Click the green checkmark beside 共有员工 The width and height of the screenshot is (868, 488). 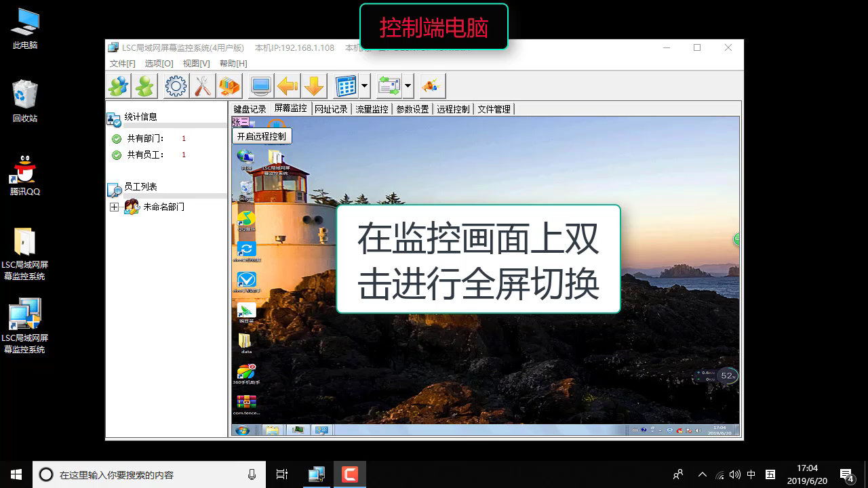pos(117,154)
